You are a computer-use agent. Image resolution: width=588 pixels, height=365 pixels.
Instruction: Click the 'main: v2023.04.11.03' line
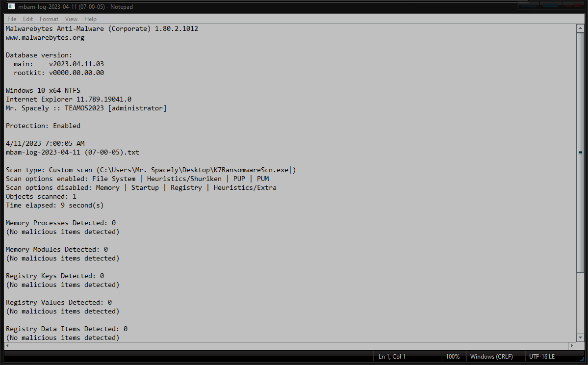58,64
